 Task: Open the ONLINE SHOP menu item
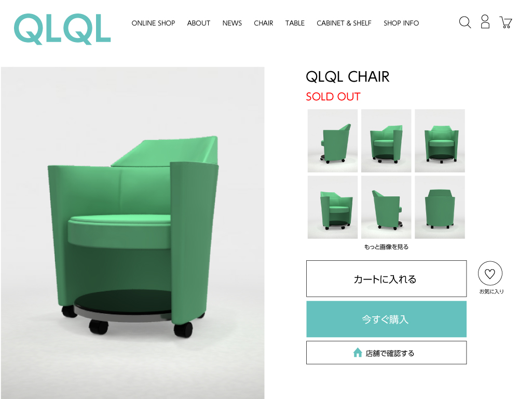(153, 23)
